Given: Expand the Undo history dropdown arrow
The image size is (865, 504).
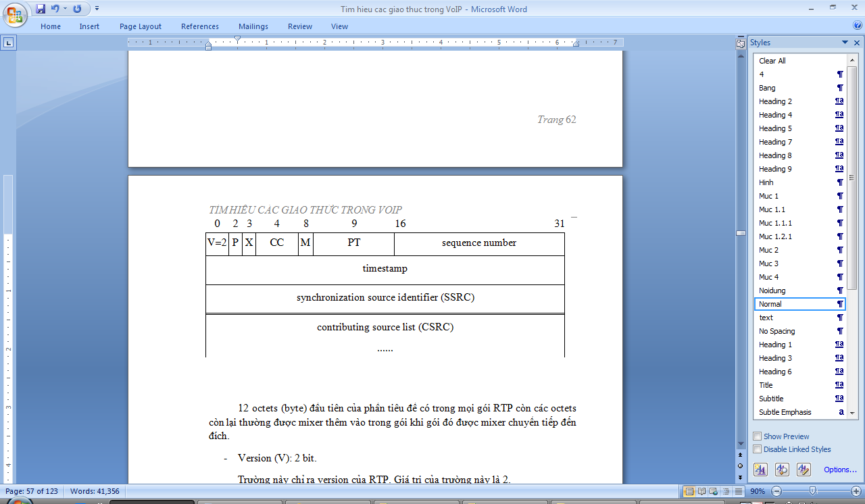Looking at the screenshot, I should pos(65,9).
